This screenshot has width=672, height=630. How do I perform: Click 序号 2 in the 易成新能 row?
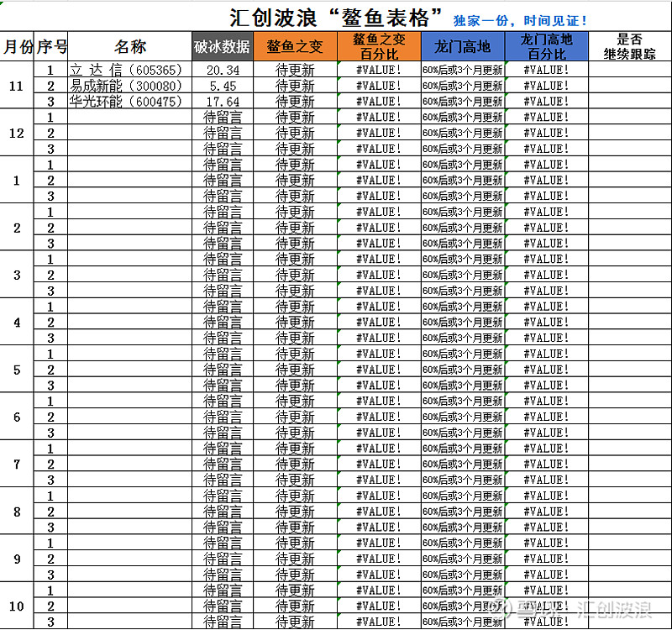[x=50, y=86]
